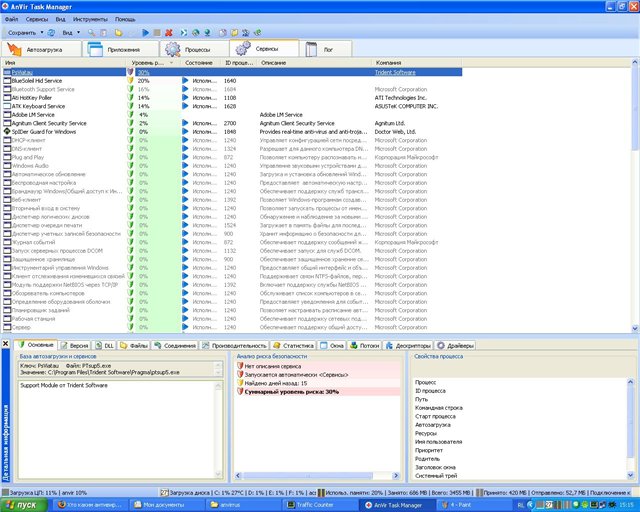
Task: Switch to the Лог tab
Action: pos(326,49)
